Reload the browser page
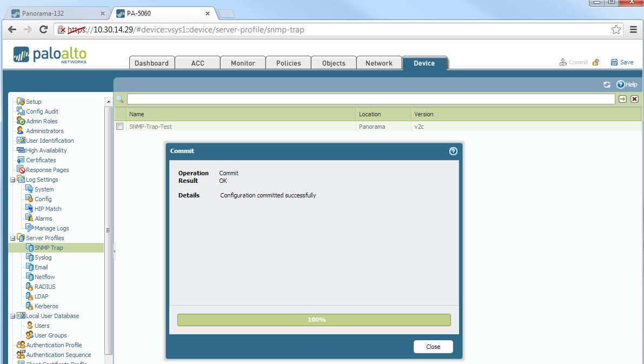 pyautogui.click(x=44, y=30)
